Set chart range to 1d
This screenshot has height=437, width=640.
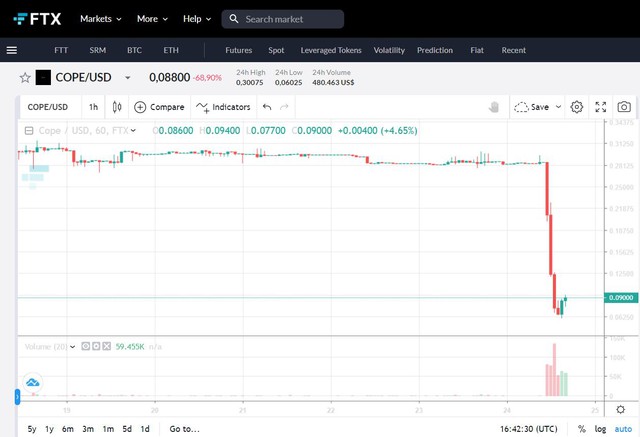[145, 429]
